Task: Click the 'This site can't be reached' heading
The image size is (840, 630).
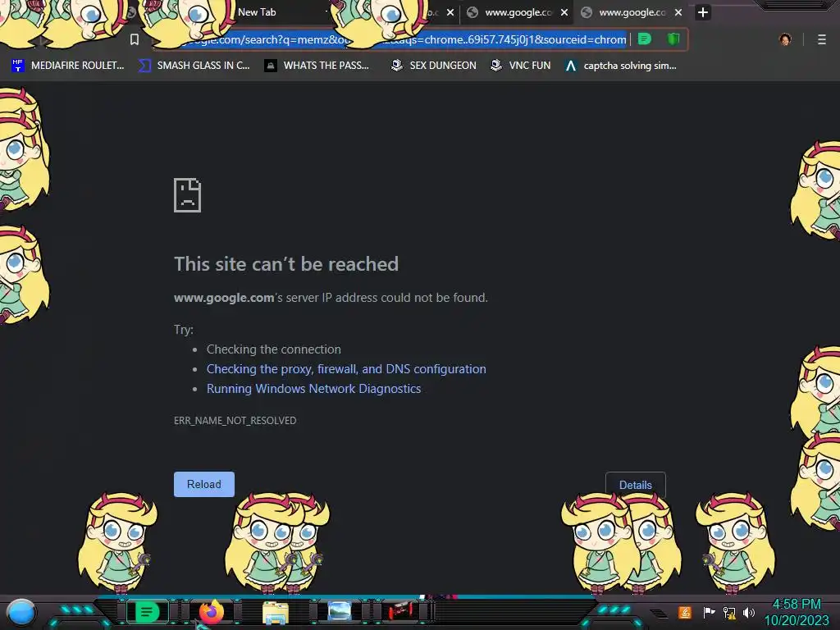Action: point(286,264)
